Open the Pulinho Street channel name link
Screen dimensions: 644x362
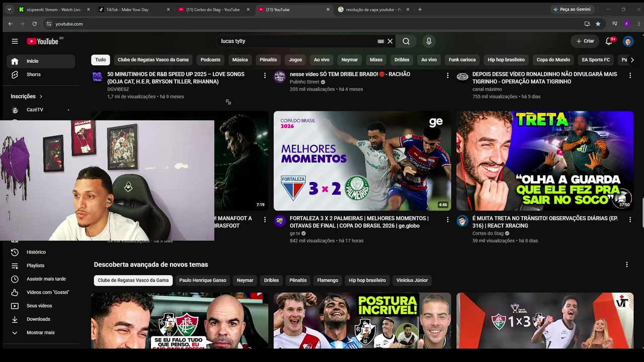click(x=304, y=82)
